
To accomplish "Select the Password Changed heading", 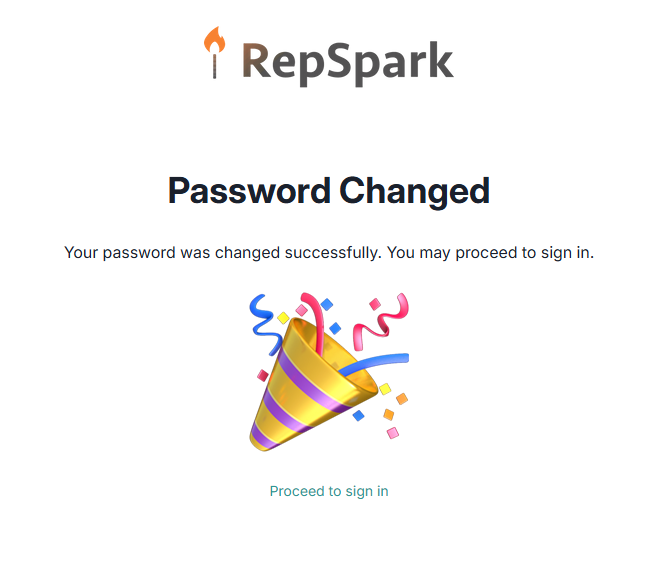I will [329, 191].
